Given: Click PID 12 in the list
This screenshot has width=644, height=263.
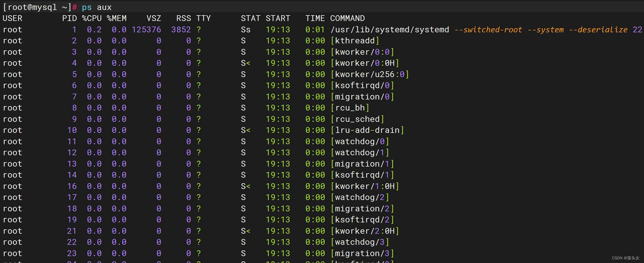Looking at the screenshot, I should point(72,153).
